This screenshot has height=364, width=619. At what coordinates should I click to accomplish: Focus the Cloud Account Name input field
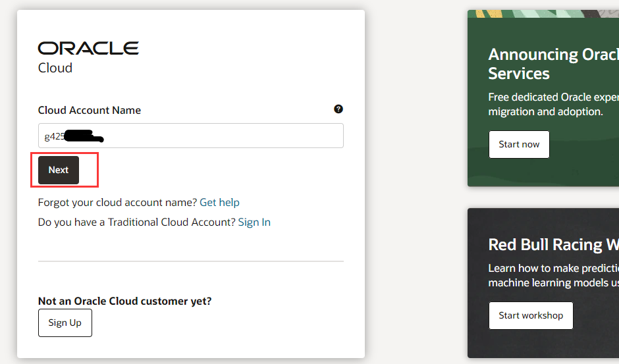(191, 136)
